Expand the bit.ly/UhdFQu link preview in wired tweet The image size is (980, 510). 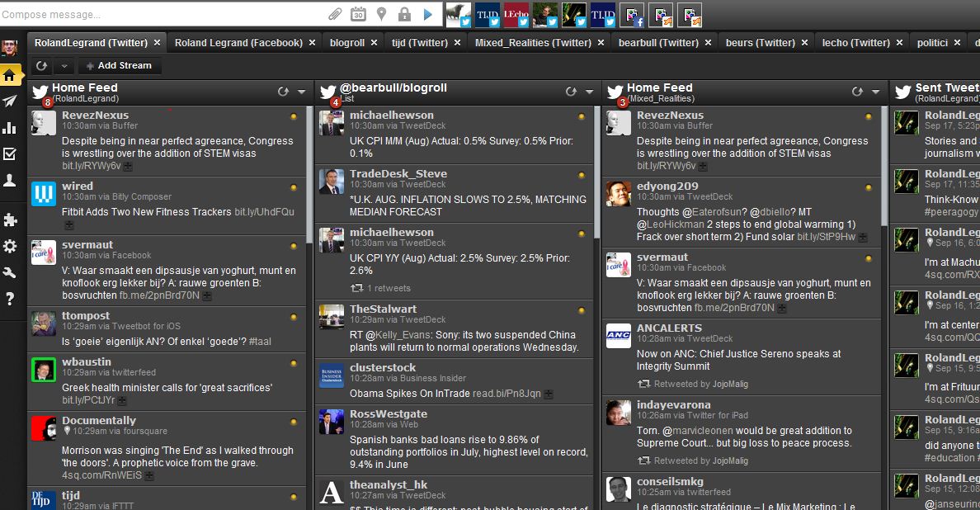69,224
